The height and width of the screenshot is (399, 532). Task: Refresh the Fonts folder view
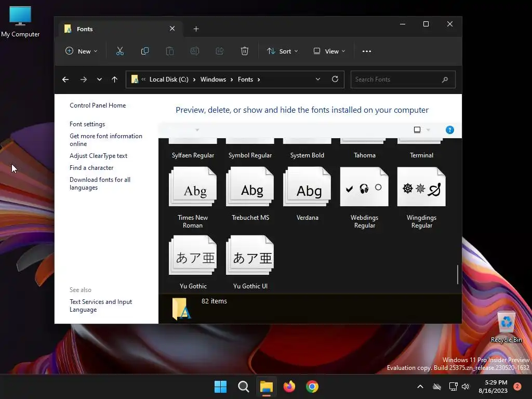click(335, 79)
